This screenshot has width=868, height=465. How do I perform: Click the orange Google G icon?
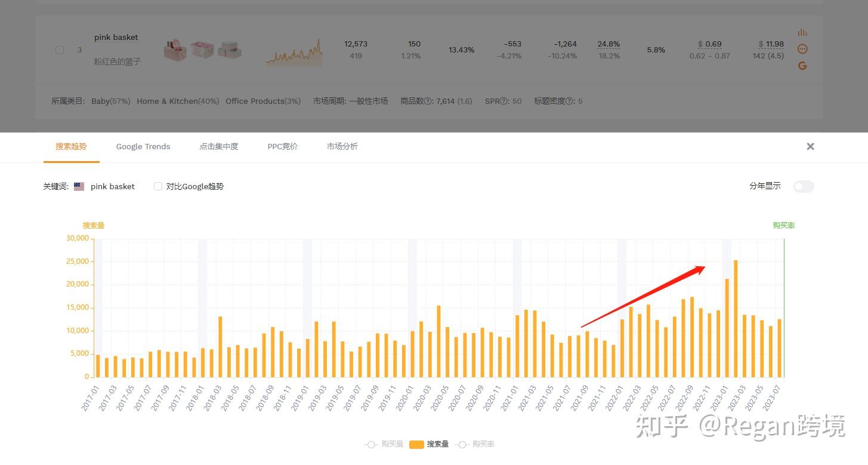(x=802, y=66)
